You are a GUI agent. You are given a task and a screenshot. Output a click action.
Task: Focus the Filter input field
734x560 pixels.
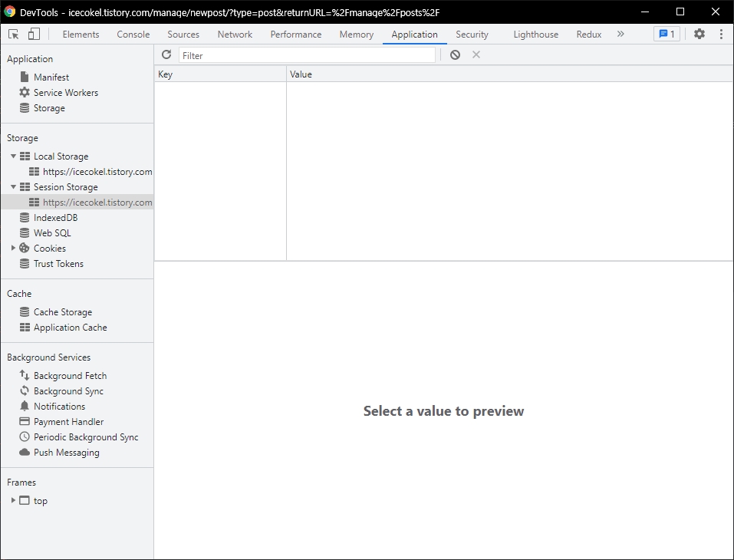[307, 55]
